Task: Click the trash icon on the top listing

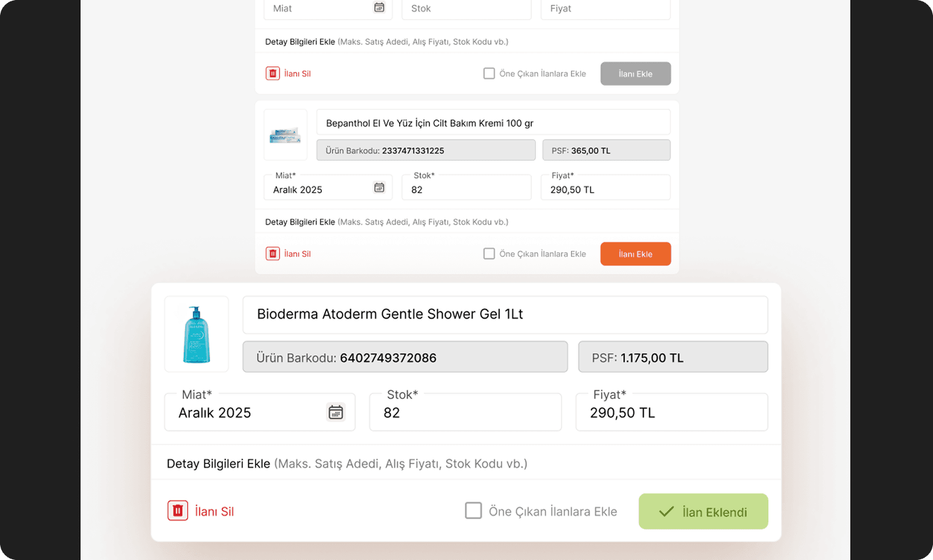Action: (273, 73)
